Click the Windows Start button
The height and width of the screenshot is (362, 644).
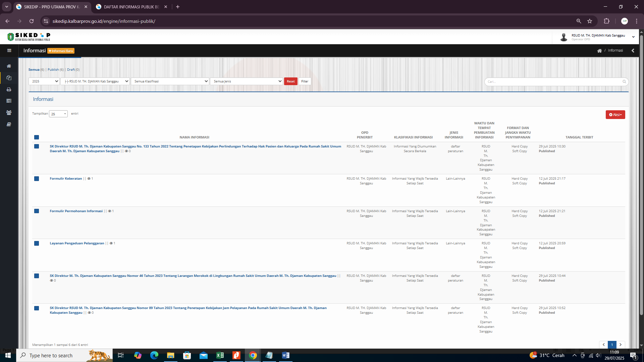click(8, 355)
